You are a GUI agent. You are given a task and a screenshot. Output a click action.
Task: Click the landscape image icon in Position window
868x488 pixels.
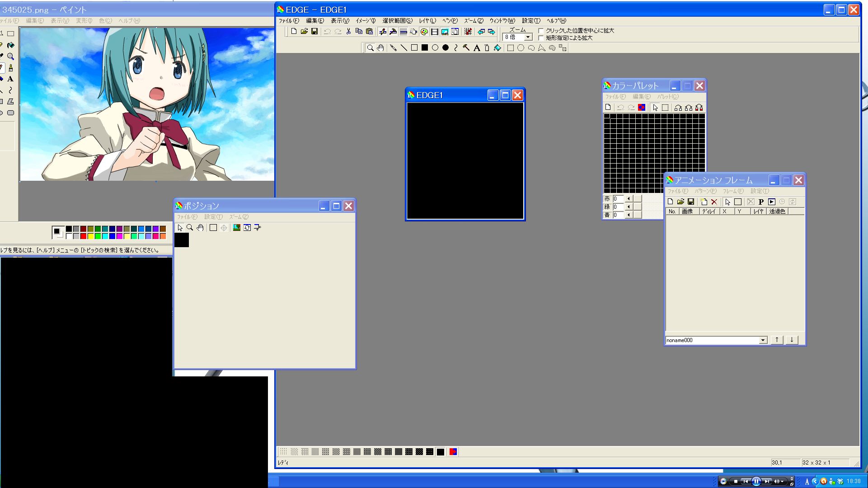click(236, 228)
